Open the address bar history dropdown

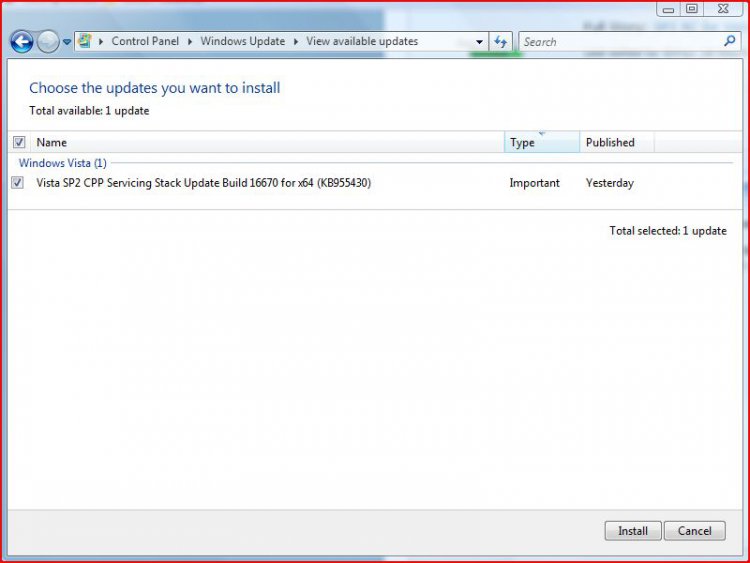(479, 42)
